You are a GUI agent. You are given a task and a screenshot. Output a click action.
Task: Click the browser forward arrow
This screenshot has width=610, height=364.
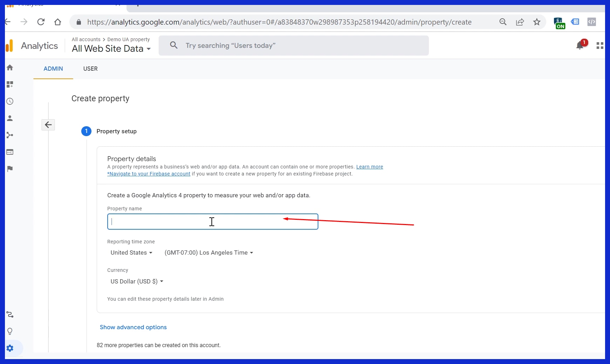tap(24, 22)
